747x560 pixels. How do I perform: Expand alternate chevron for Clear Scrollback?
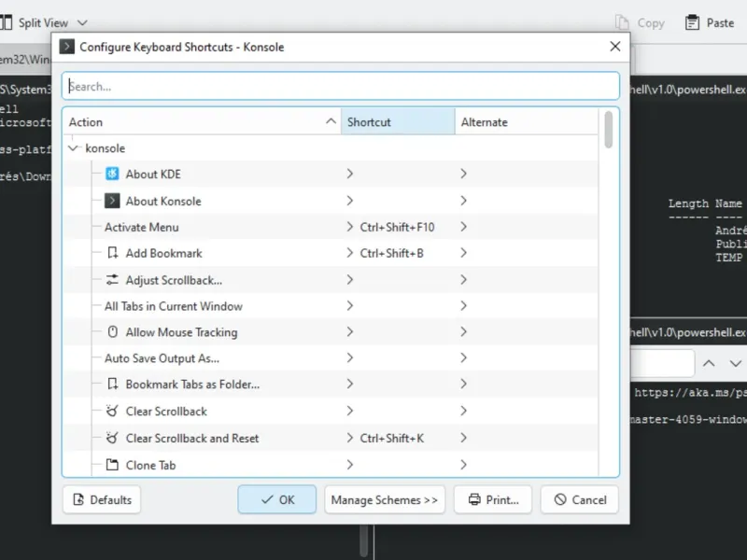tap(463, 411)
